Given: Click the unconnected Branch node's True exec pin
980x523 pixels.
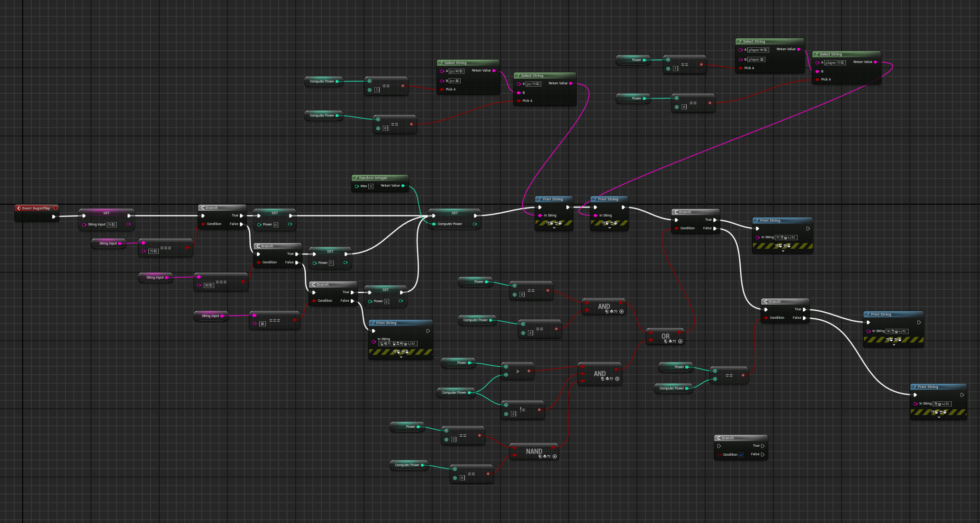Looking at the screenshot, I should [x=762, y=446].
